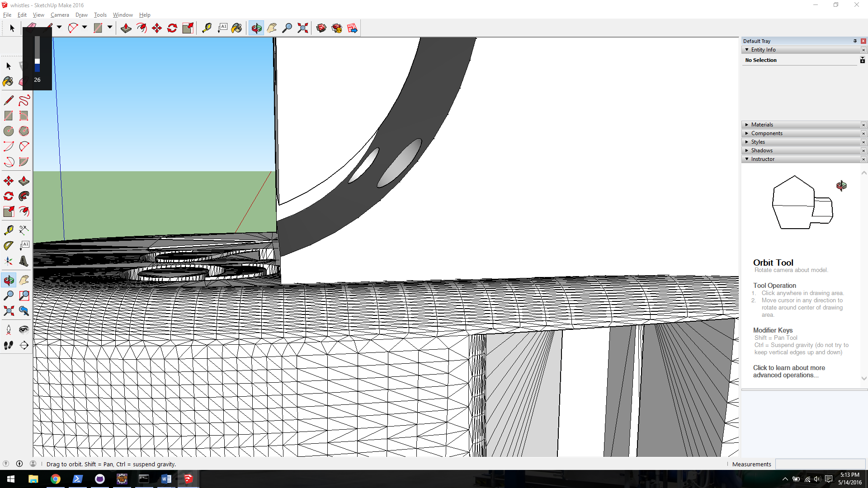Open the 3D Warehouse
This screenshot has height=488, width=868.
tap(321, 28)
